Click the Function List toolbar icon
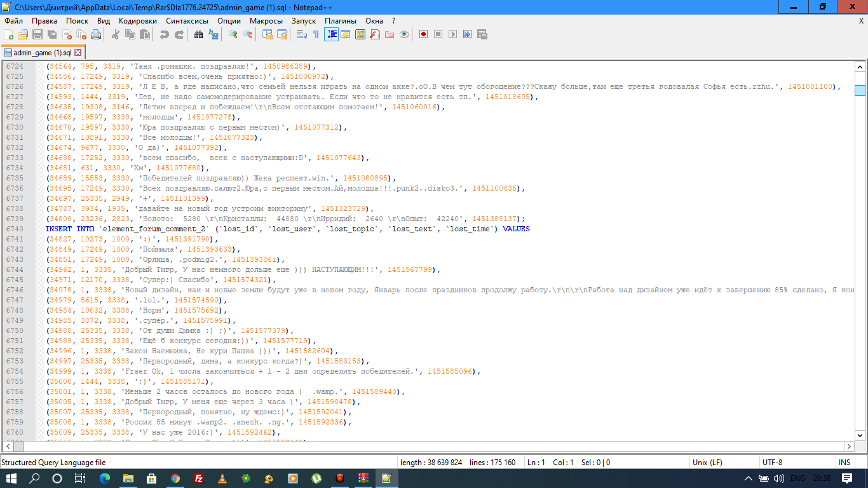Screen dimensions: 868x488 [375, 34]
